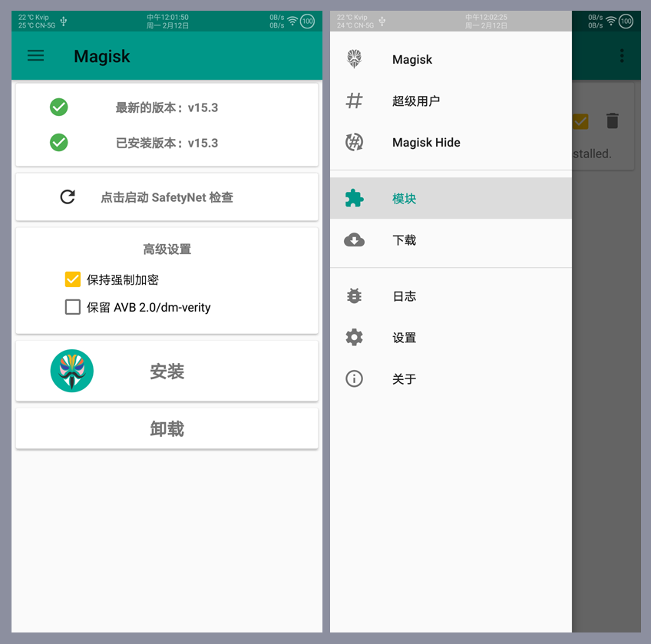Delete module with the trash icon
Viewport: 651px width, 644px height.
click(612, 121)
